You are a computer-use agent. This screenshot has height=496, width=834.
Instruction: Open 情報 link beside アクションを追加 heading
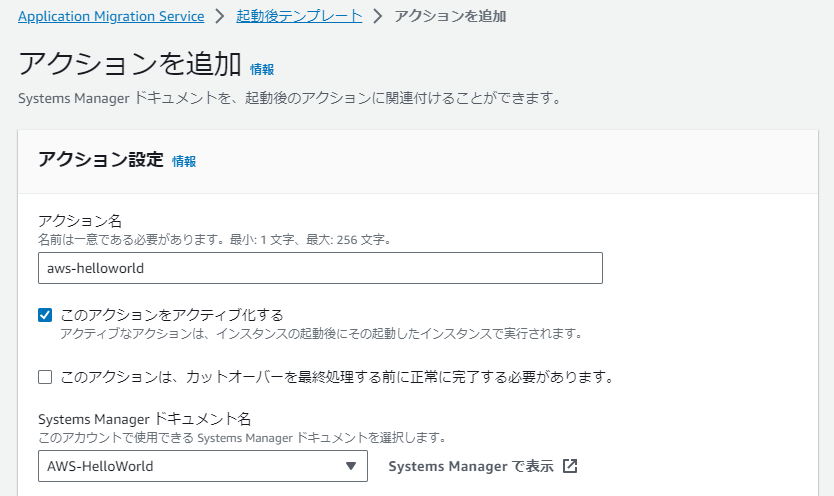point(262,69)
